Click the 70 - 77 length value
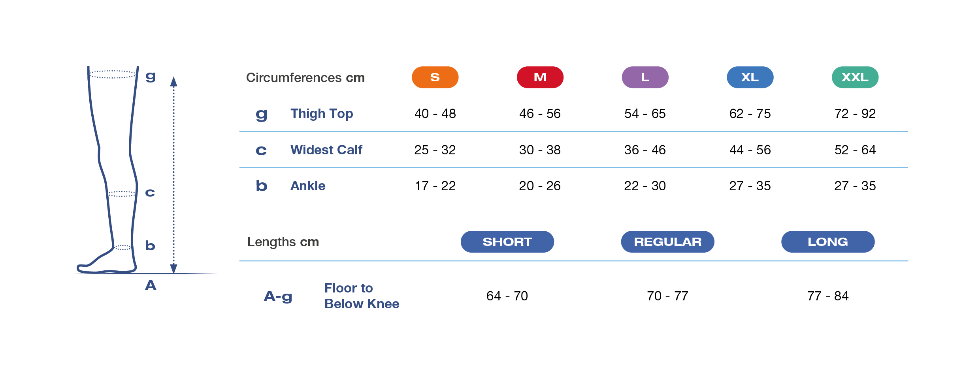This screenshot has height=373, width=980. 667,296
